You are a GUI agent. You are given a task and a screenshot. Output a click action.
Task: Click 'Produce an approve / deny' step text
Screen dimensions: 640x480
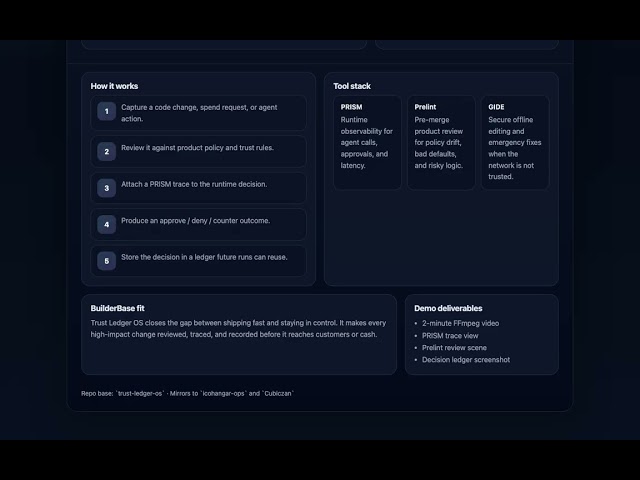click(196, 220)
